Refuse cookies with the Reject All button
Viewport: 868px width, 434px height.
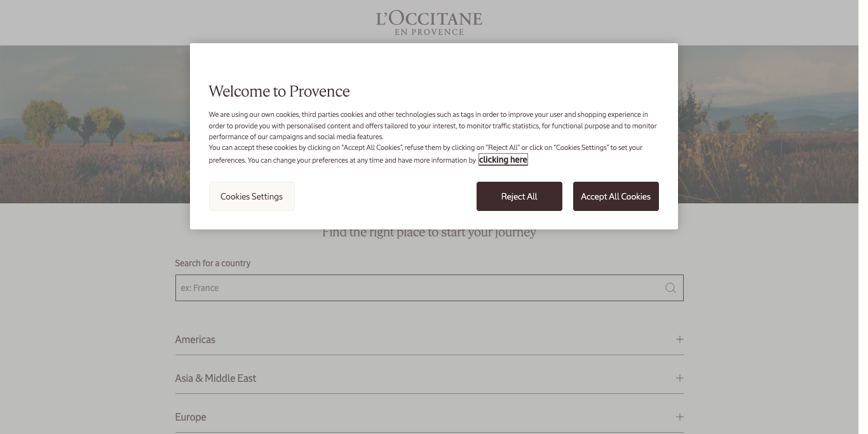point(519,196)
